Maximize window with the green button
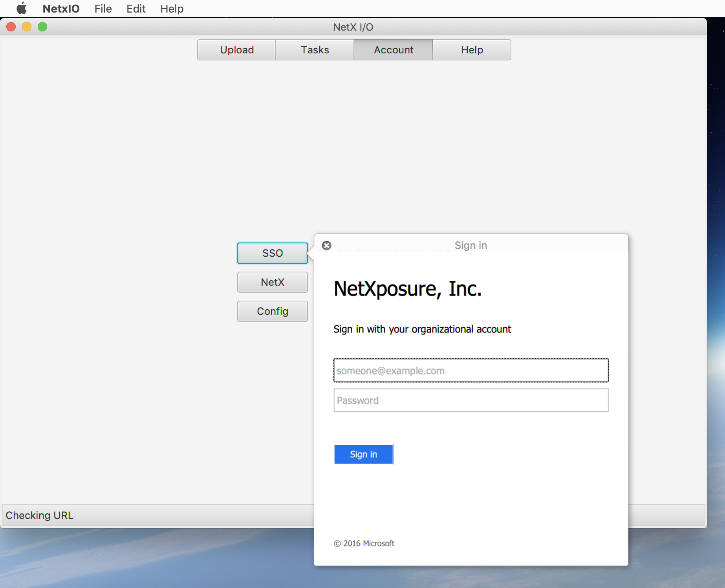 point(42,27)
